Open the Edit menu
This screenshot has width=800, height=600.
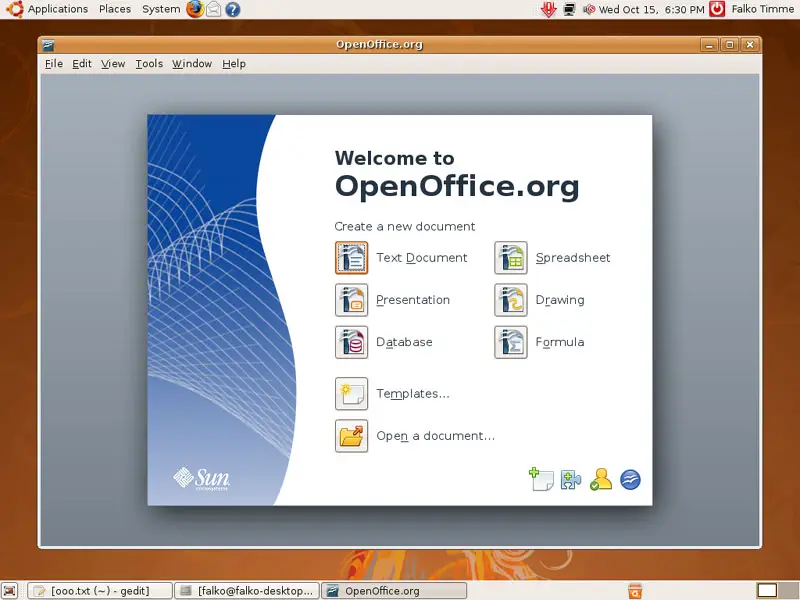click(x=82, y=64)
